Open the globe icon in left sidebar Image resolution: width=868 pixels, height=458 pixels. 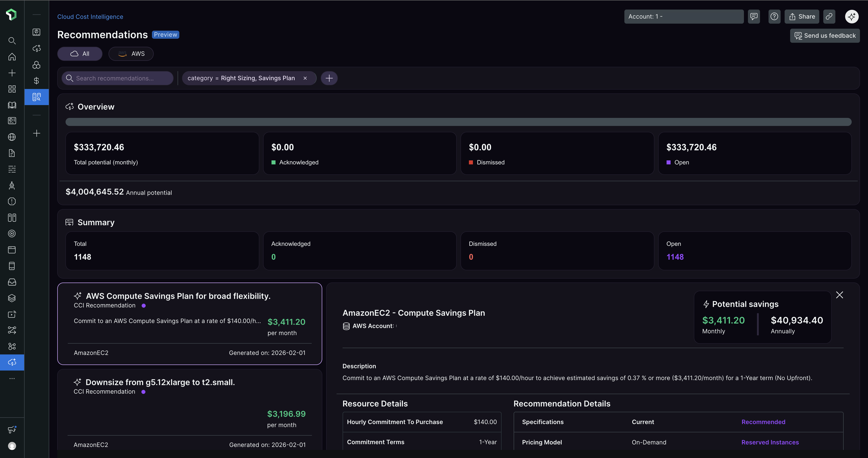(x=12, y=137)
